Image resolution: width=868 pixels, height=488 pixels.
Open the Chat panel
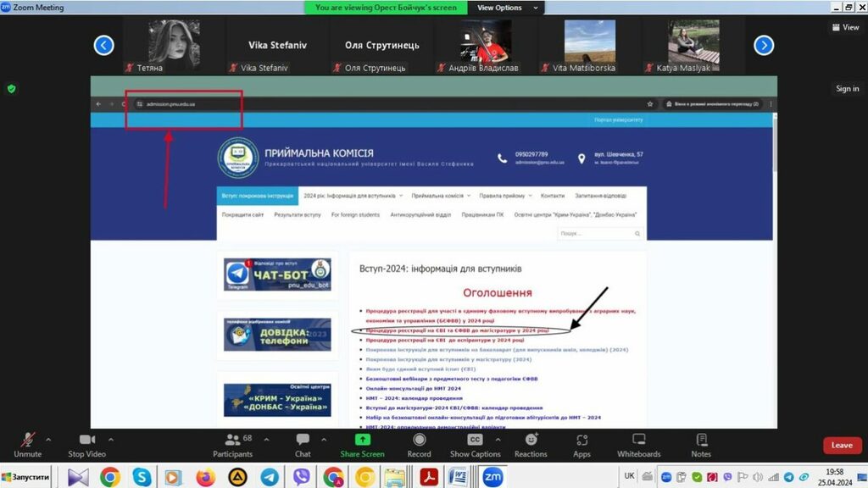coord(303,445)
